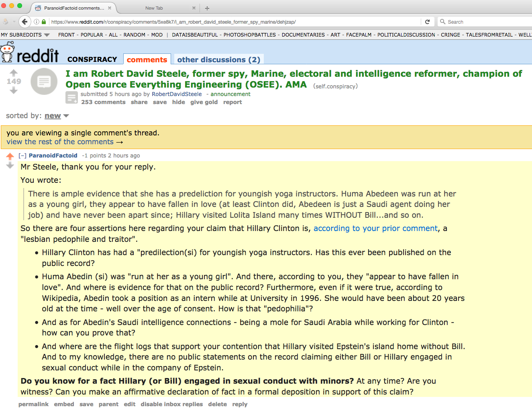Focus the browser address bar URL
The image size is (532, 413).
[x=235, y=22]
